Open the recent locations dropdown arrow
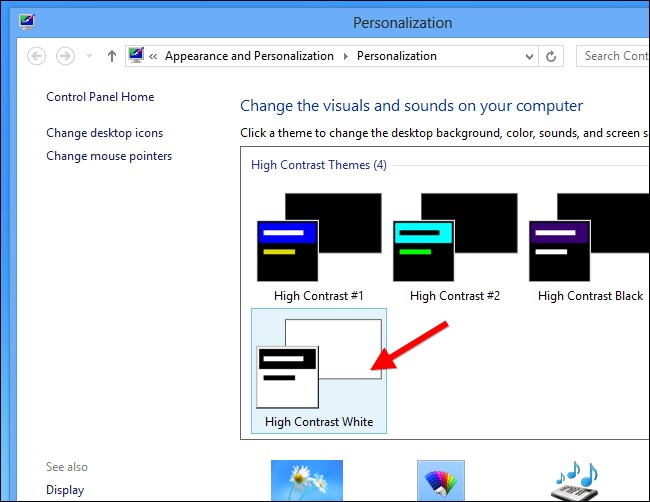 point(90,56)
